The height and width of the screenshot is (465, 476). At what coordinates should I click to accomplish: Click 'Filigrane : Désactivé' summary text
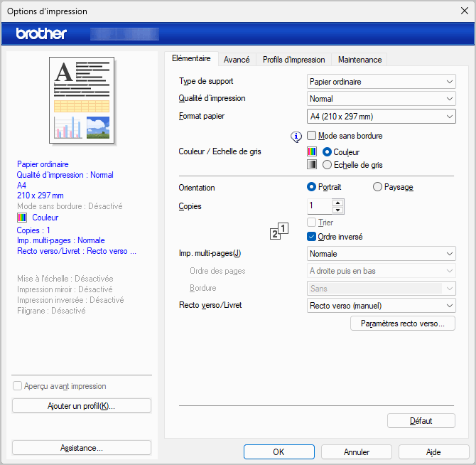tap(51, 311)
